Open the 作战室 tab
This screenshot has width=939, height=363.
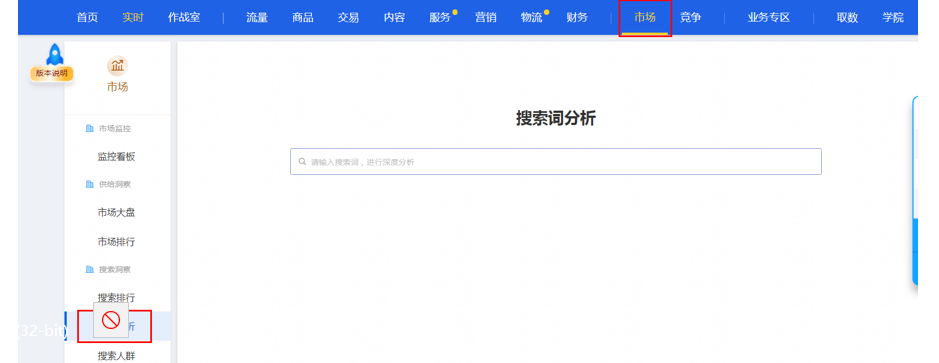pos(184,17)
